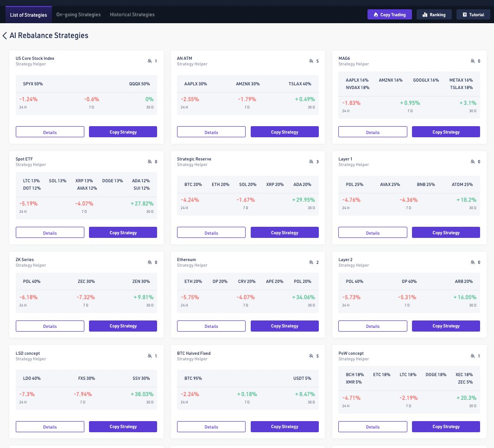The width and height of the screenshot is (494, 448).
Task: Click the followers icon on Strategic Reserve card
Action: (311, 161)
